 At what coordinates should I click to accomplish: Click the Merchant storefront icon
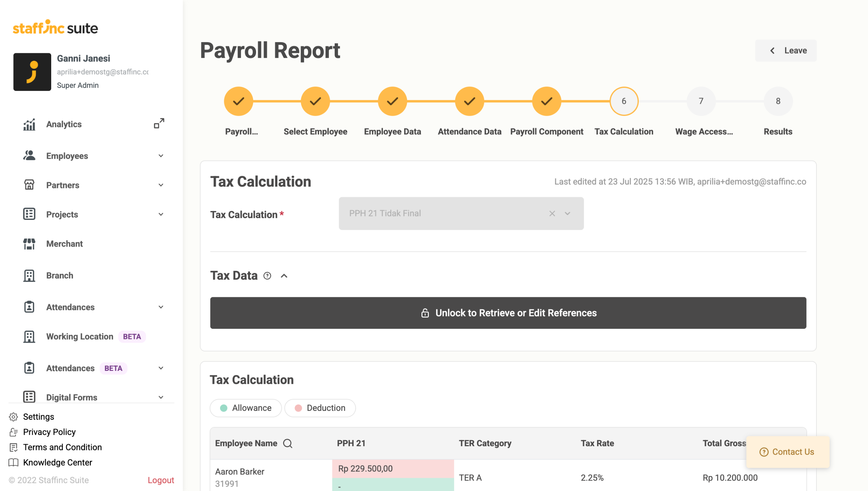tap(29, 244)
